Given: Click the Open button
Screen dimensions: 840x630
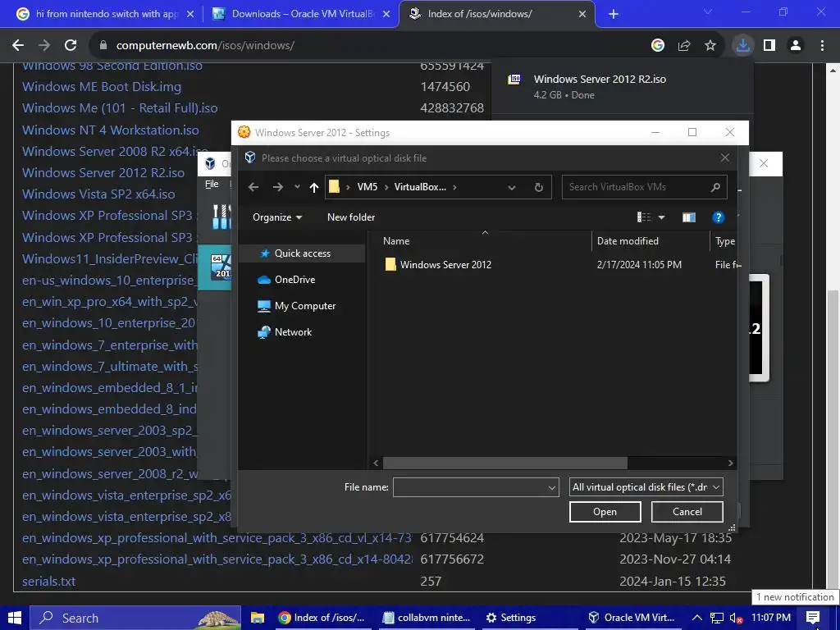Looking at the screenshot, I should (x=605, y=512).
